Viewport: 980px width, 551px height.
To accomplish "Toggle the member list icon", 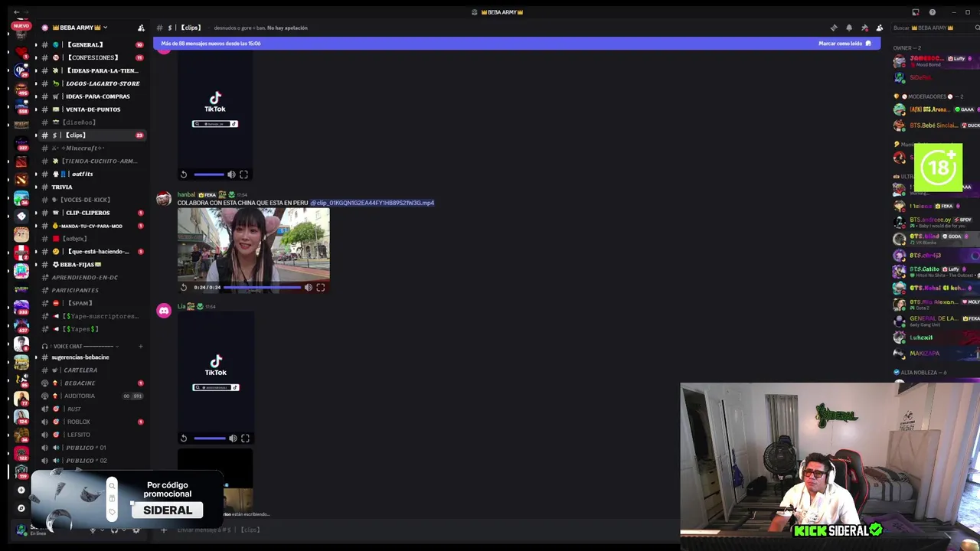I will click(x=880, y=28).
